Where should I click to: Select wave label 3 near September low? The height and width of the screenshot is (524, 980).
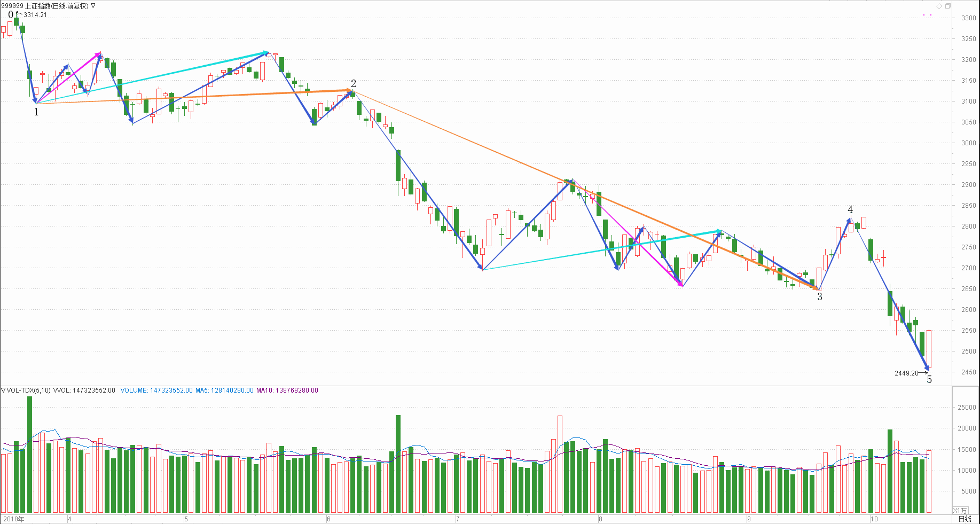(x=820, y=297)
